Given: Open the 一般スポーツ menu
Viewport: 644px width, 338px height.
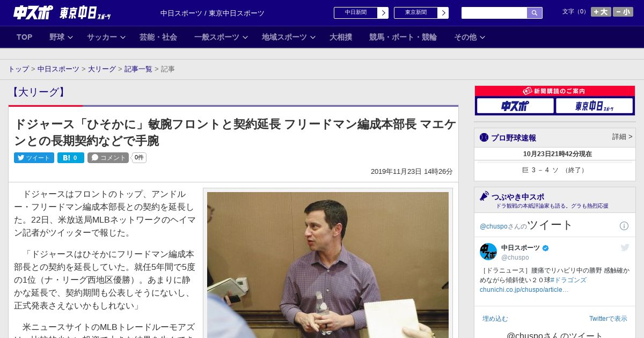Looking at the screenshot, I should [x=217, y=37].
